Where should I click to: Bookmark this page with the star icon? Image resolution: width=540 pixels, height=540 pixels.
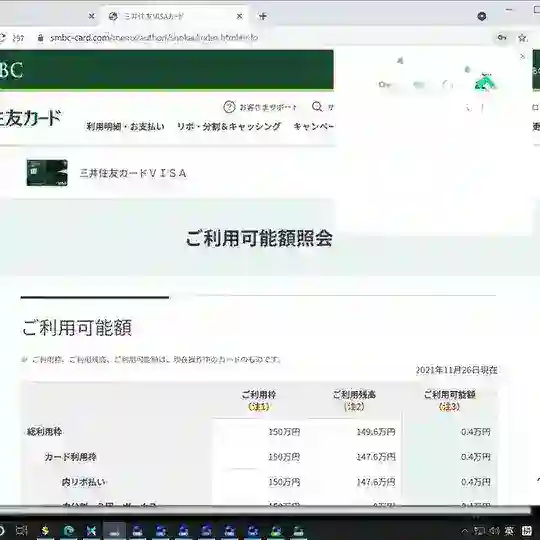tap(522, 38)
